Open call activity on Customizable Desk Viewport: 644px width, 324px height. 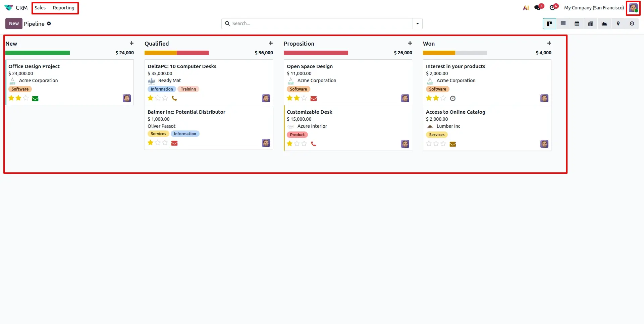click(314, 144)
